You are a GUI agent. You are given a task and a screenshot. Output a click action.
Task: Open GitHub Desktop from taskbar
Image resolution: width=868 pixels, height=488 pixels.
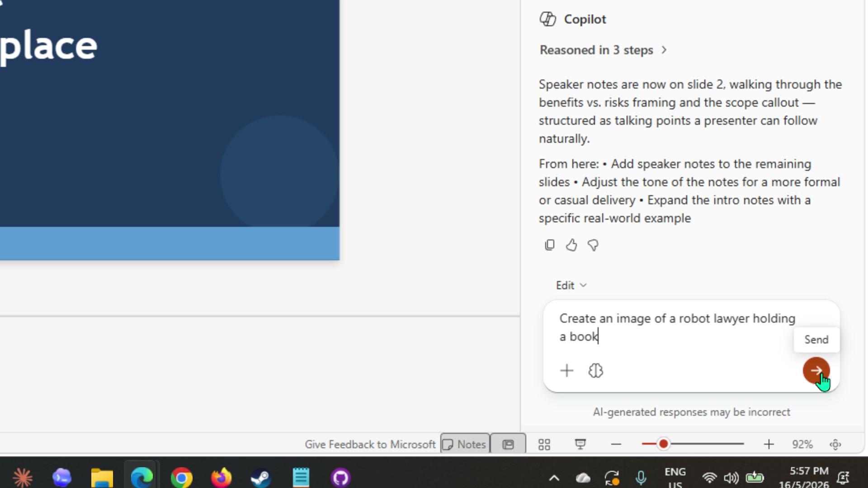click(340, 477)
